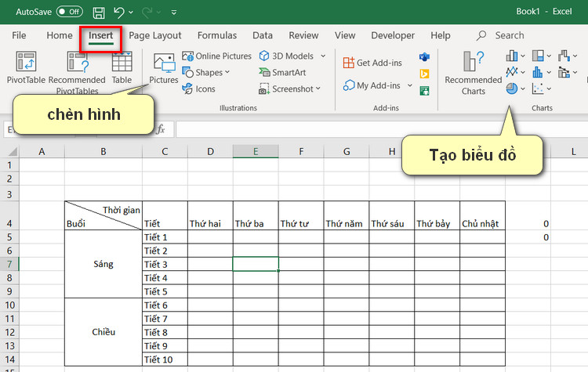Image resolution: width=588 pixels, height=372 pixels.
Task: Open Customize Quick Access Toolbar dropdown
Action: (x=174, y=13)
